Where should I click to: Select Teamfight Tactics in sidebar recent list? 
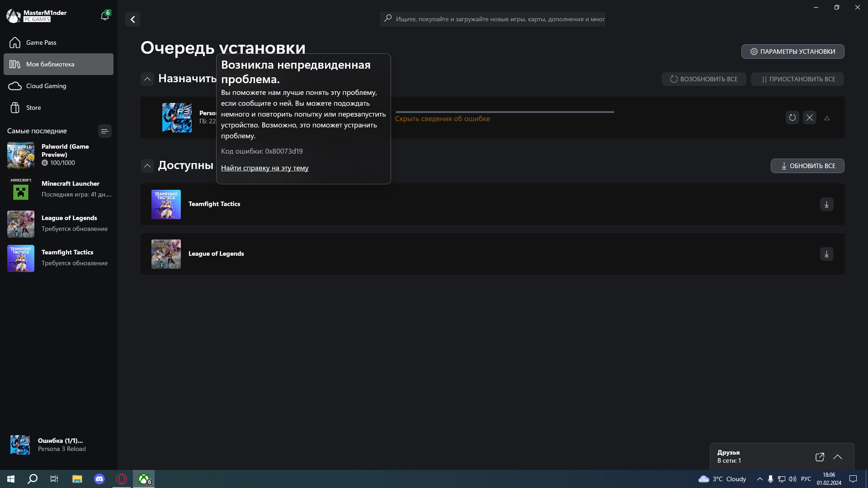(58, 258)
